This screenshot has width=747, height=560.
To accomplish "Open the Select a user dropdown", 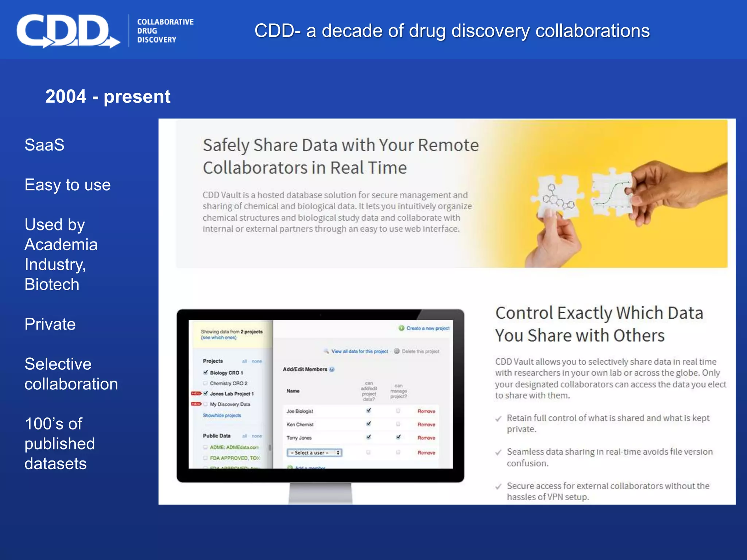I will coord(314,453).
